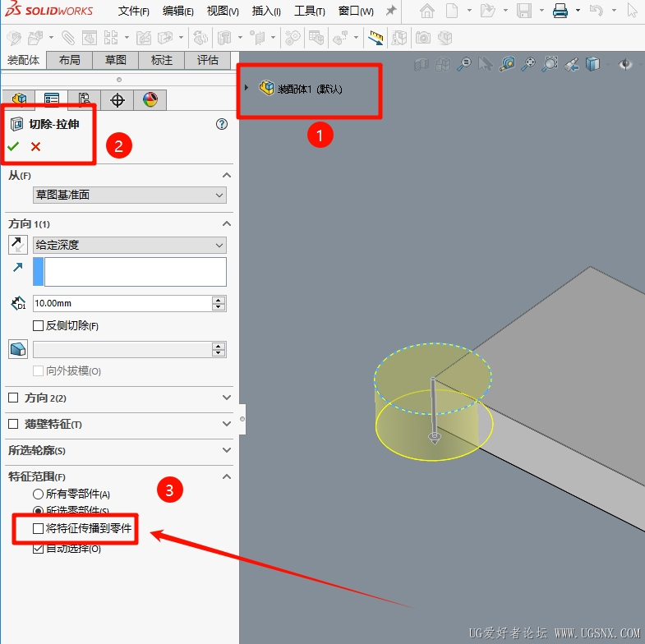The image size is (645, 644).
Task: Select the 所有零部件 radio button
Action: 38,494
